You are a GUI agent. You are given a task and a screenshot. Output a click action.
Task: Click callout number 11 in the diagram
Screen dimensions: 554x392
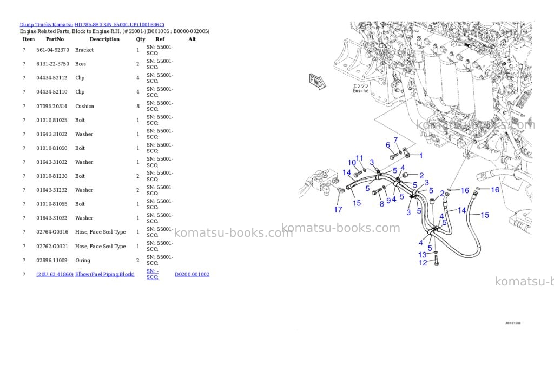click(359, 158)
